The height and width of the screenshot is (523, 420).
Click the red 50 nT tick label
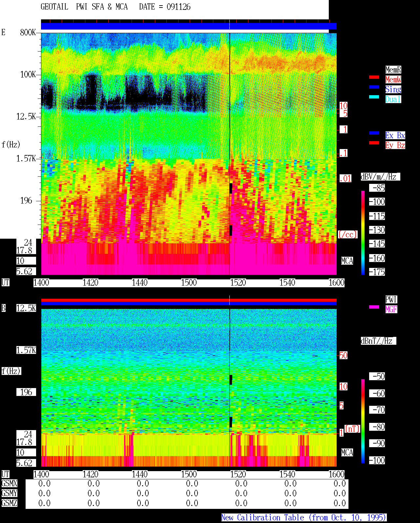click(x=343, y=355)
